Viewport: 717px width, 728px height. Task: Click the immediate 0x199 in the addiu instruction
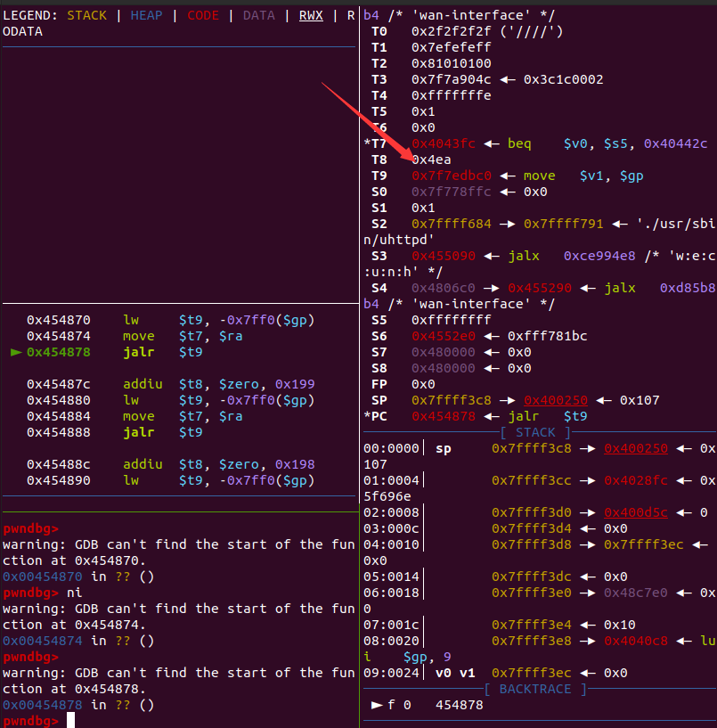(x=295, y=384)
